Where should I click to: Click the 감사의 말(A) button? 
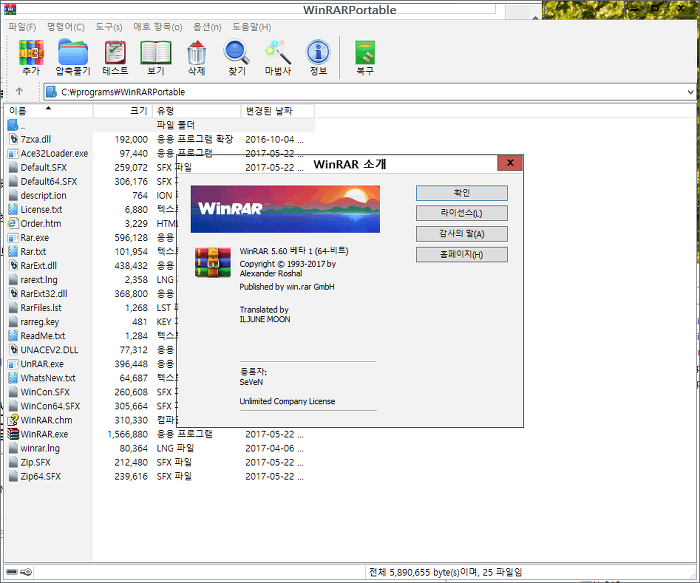462,234
